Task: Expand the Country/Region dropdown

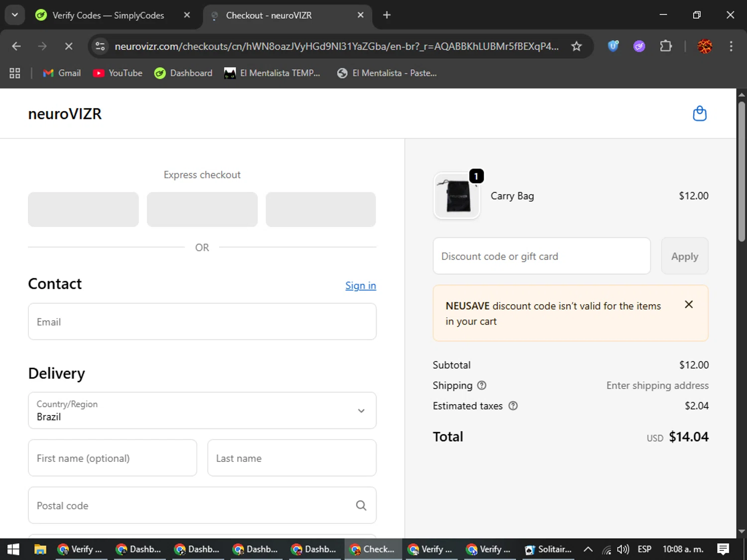Action: pyautogui.click(x=202, y=410)
